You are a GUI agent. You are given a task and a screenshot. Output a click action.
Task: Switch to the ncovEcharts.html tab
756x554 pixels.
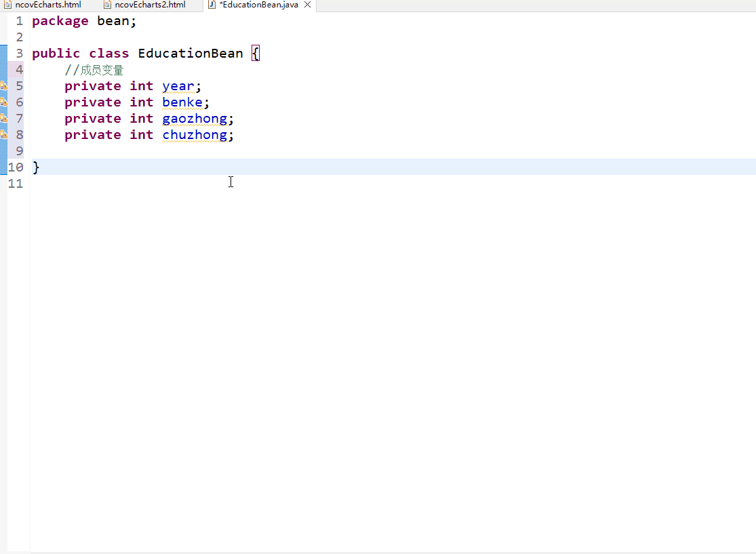[x=47, y=5]
